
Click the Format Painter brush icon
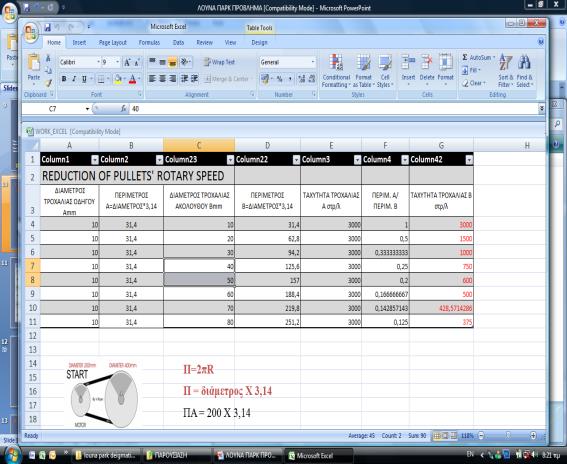[x=48, y=84]
